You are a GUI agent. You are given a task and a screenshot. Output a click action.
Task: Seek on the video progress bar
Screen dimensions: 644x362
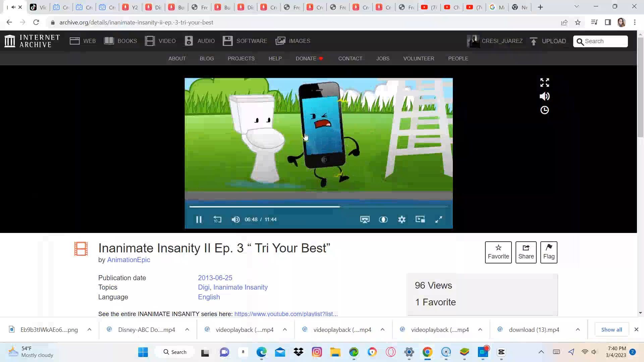point(386,207)
